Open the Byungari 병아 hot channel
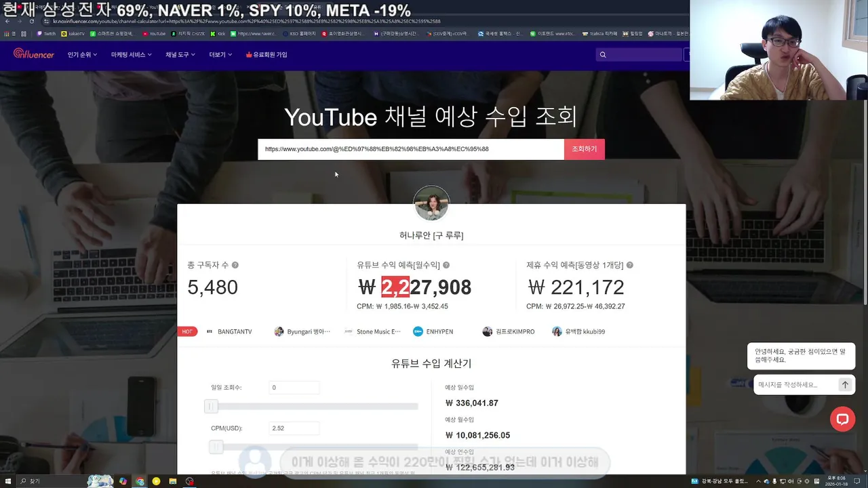The width and height of the screenshot is (868, 488). click(x=302, y=331)
